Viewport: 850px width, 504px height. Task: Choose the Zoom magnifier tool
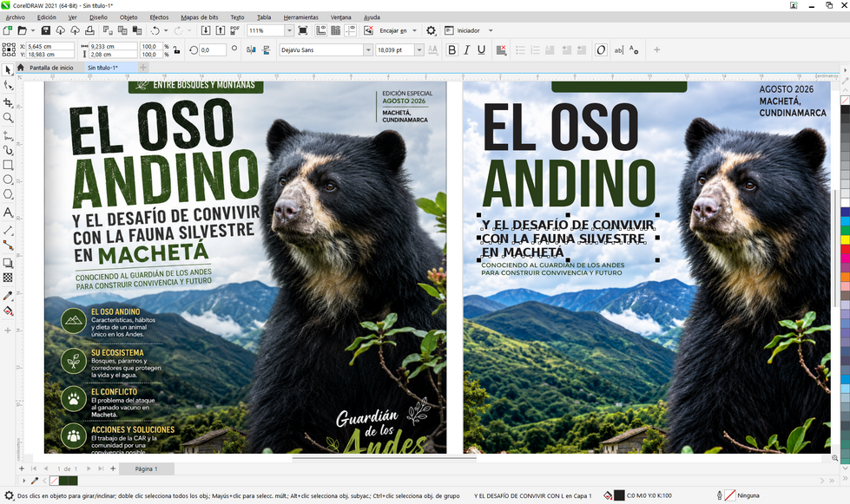point(8,117)
